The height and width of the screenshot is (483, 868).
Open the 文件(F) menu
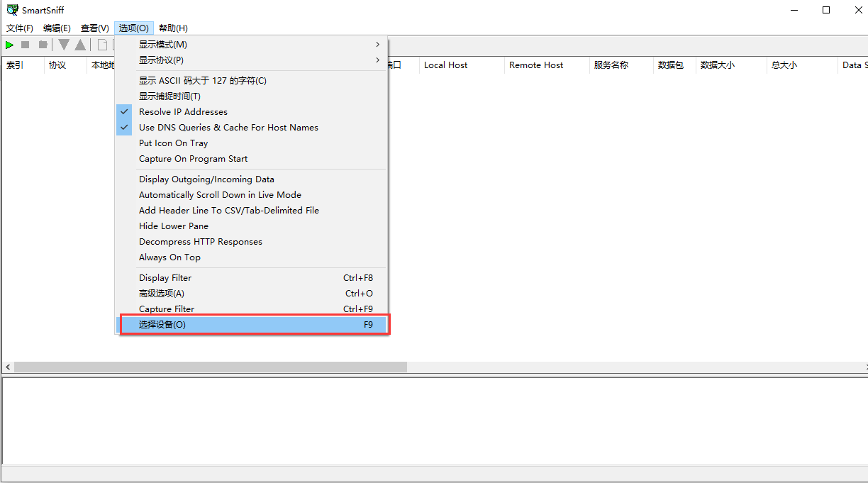click(x=20, y=28)
